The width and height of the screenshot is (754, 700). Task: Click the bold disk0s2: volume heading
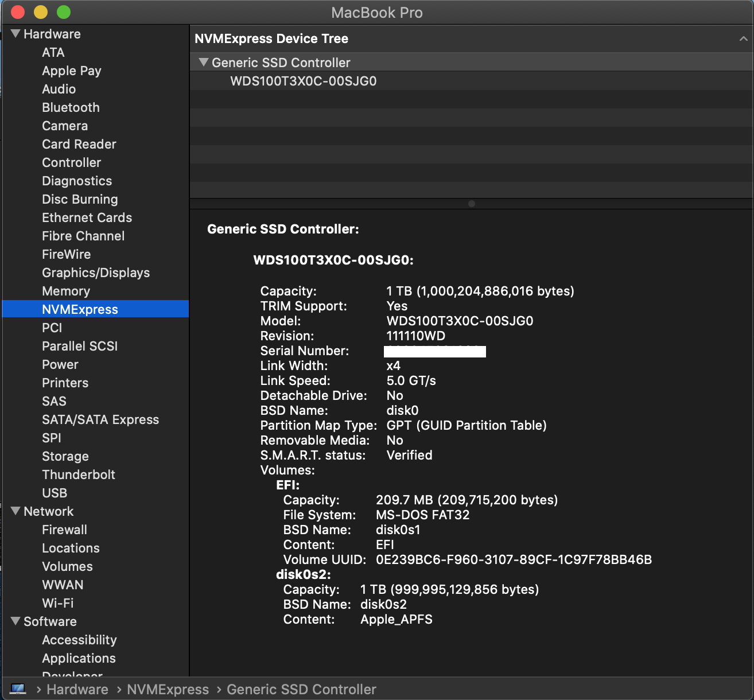[304, 574]
